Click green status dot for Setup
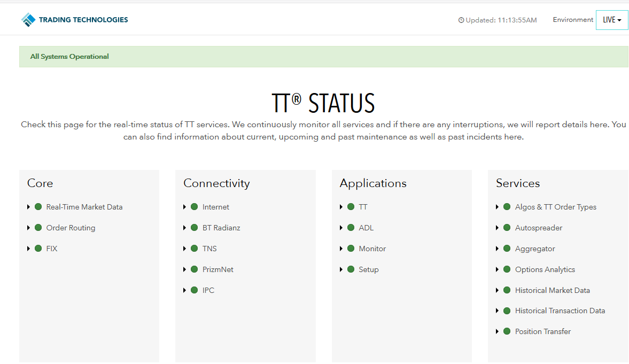 tap(351, 269)
